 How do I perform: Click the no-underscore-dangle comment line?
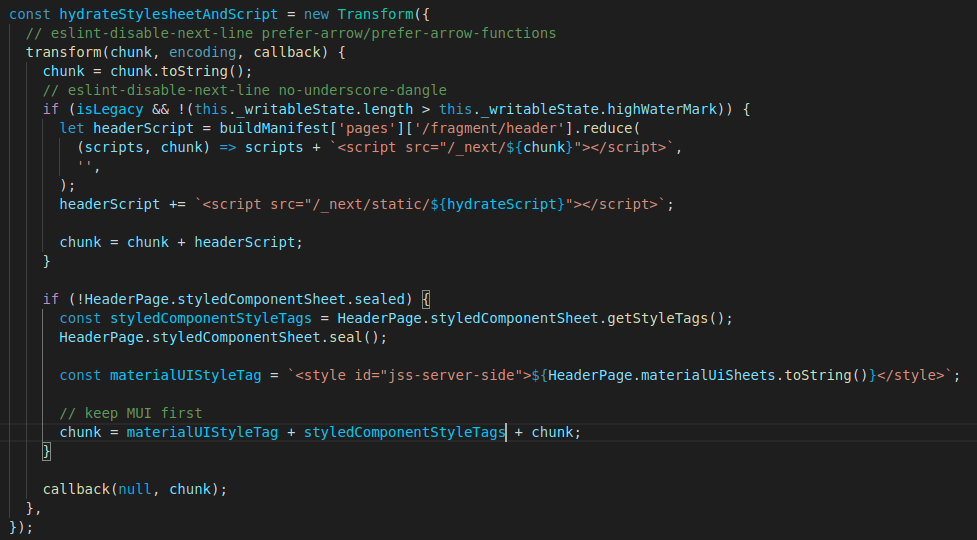tap(245, 90)
